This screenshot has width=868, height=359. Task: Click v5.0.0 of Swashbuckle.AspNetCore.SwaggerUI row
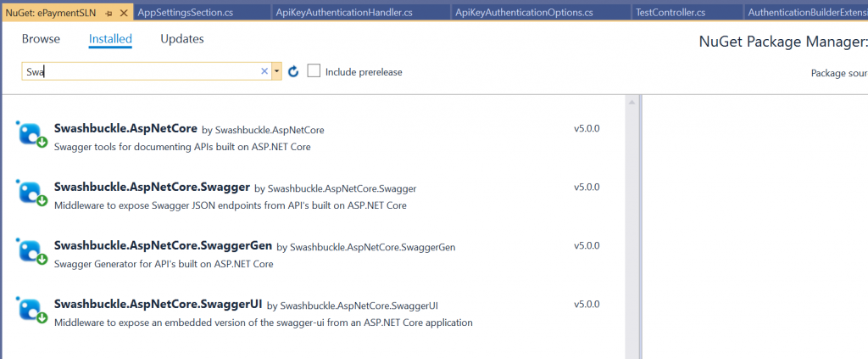click(587, 304)
